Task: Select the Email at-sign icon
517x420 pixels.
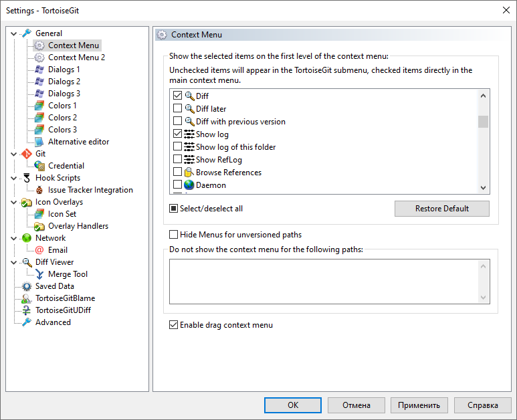Action: (x=39, y=250)
